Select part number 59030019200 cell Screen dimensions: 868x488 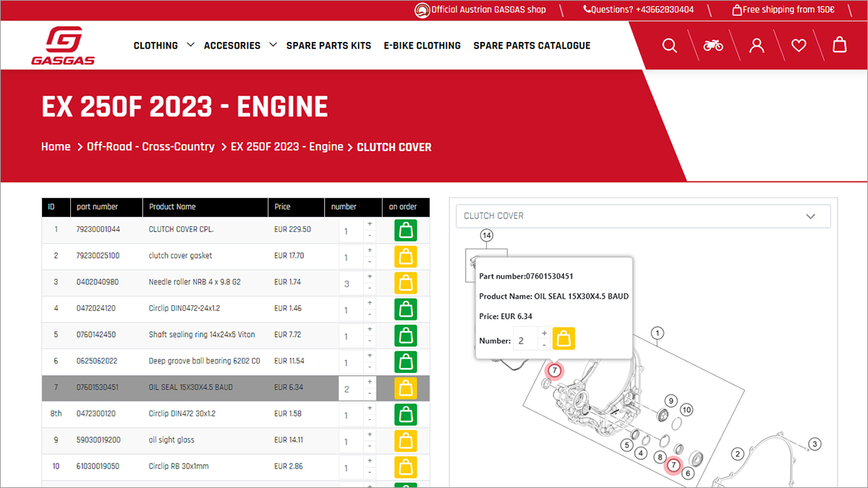(98, 440)
